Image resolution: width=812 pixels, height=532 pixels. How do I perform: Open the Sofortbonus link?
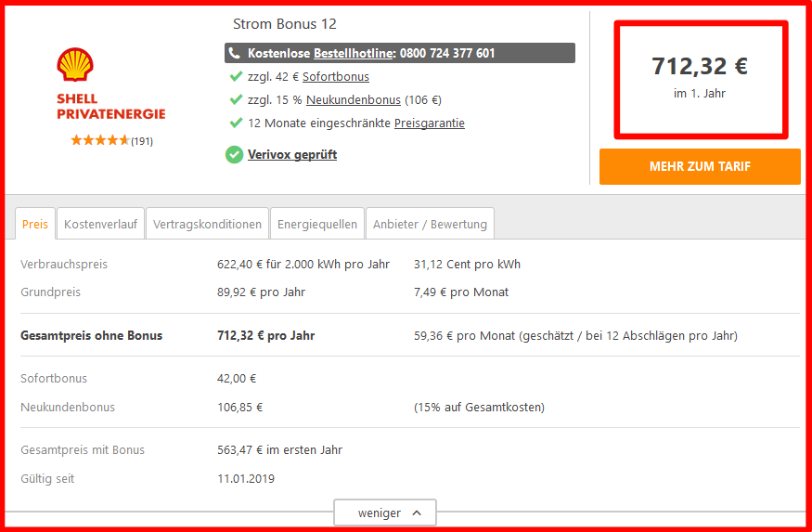pyautogui.click(x=336, y=77)
